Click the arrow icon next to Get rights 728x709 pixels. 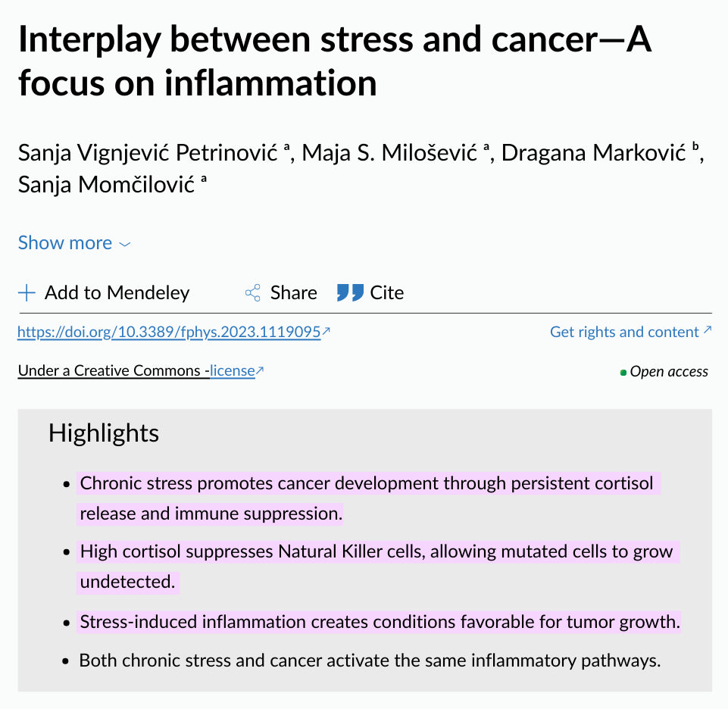pyautogui.click(x=707, y=330)
